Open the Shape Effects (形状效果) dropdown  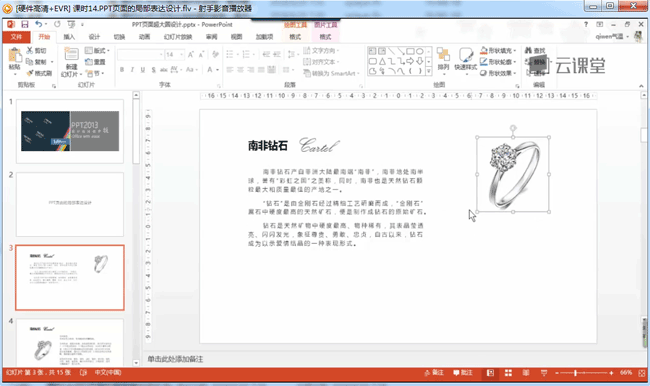coord(498,73)
